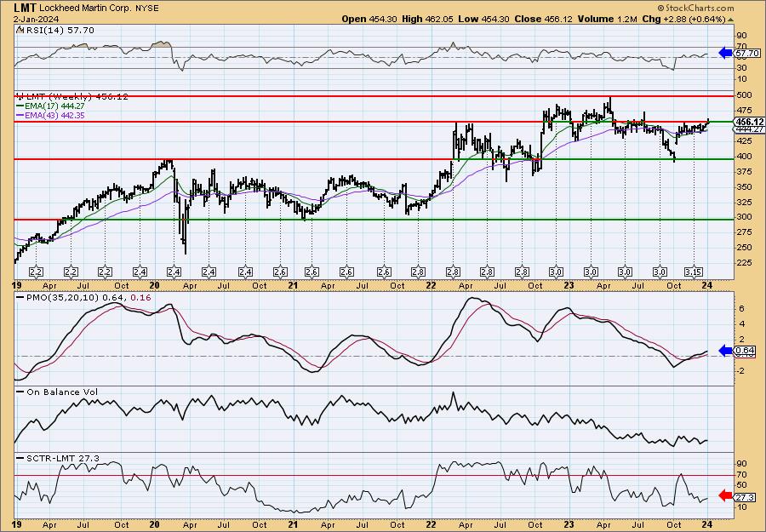Click the 456.12 last-price tag on right axis

point(750,121)
